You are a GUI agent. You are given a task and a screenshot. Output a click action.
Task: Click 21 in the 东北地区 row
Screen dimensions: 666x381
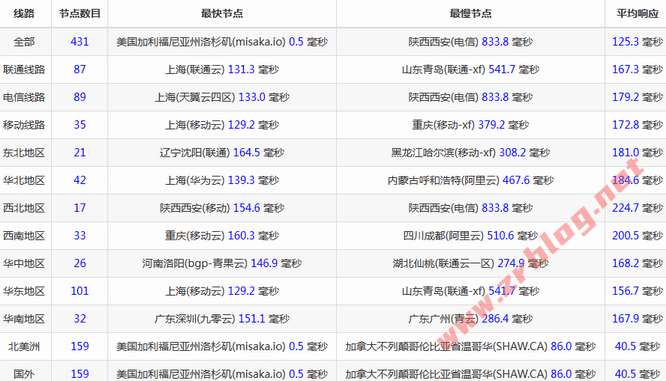tap(79, 152)
